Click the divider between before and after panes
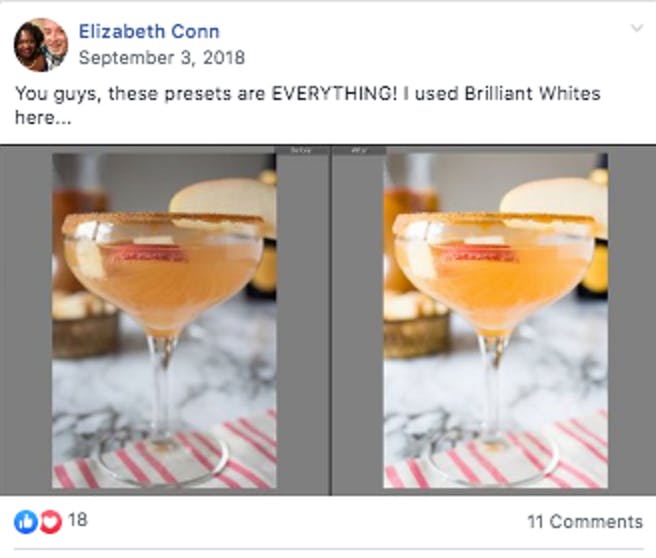 [331, 321]
